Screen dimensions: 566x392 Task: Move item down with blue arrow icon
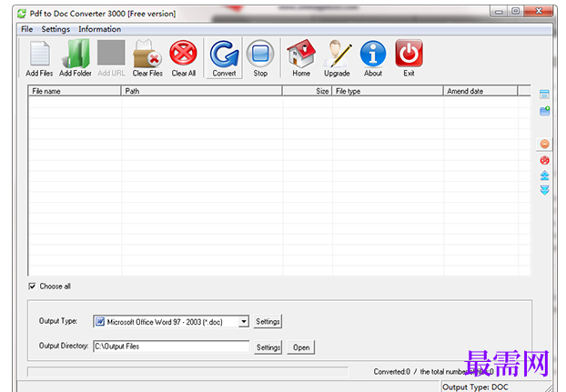(545, 190)
